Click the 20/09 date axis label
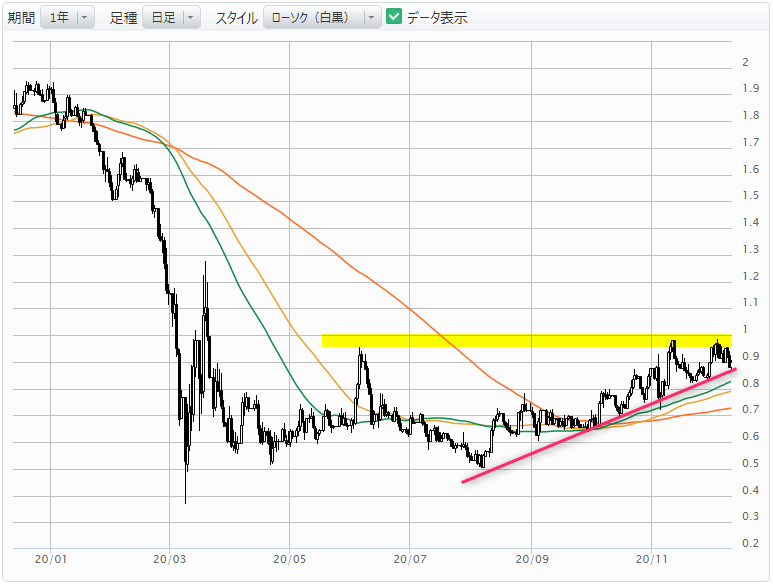Image resolution: width=773 pixels, height=585 pixels. [532, 559]
